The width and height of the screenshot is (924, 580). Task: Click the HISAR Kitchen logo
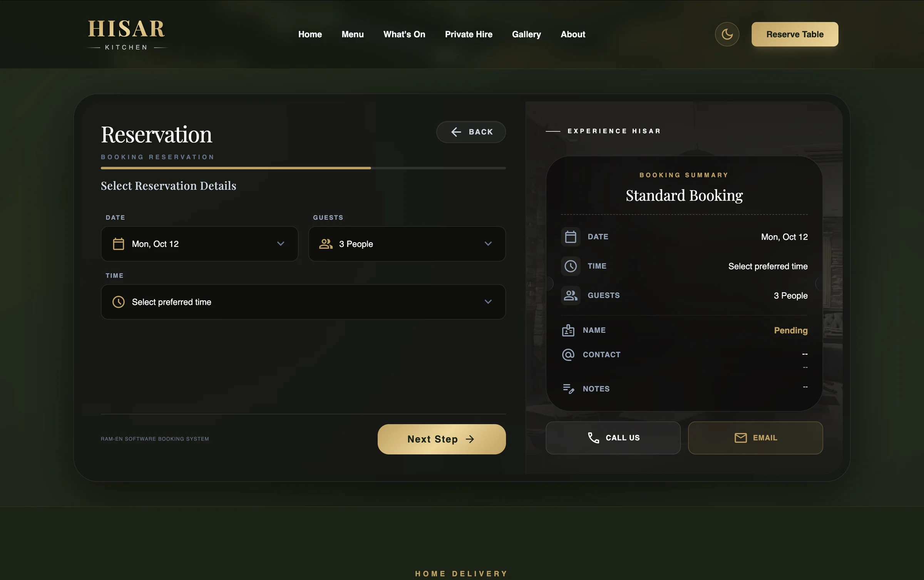127,35
